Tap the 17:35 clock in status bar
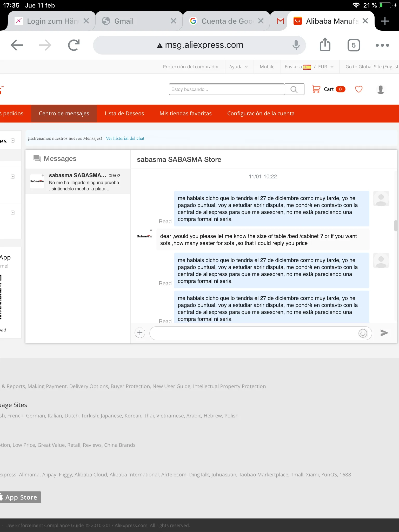This screenshot has height=532, width=399. (11, 5)
